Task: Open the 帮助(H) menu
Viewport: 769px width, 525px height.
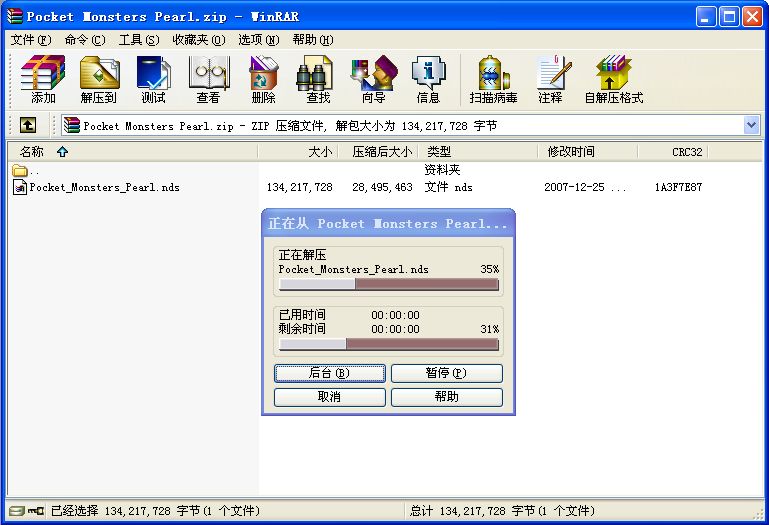Action: click(313, 40)
